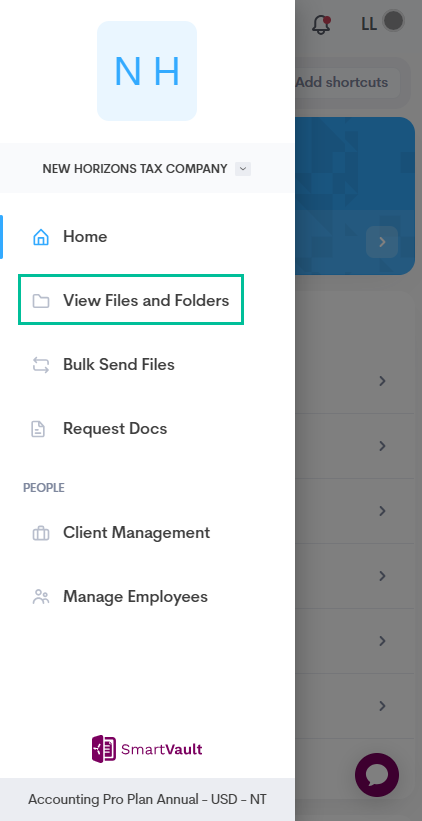Select Bulk Send Files in sidebar
Image resolution: width=422 pixels, height=821 pixels.
[119, 364]
